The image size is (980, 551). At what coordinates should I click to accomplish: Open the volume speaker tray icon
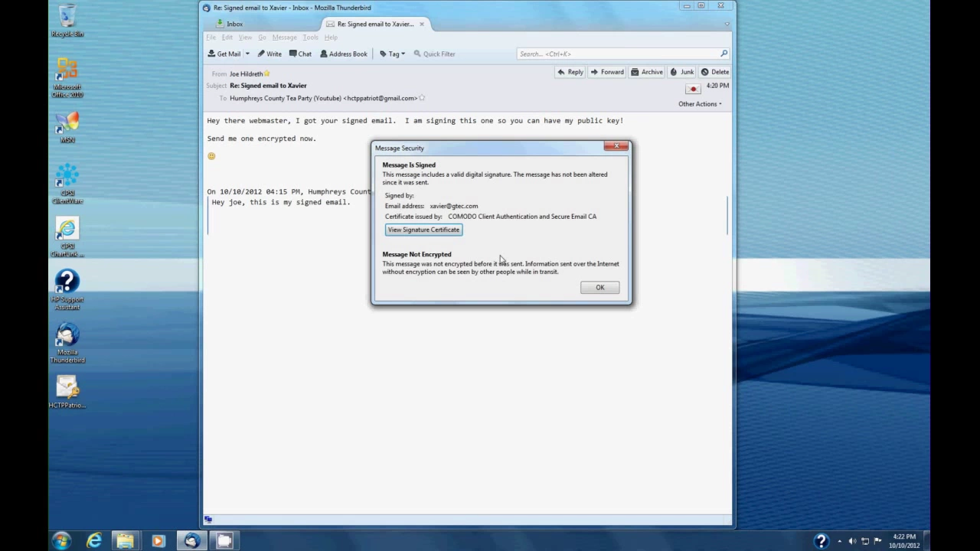(x=852, y=541)
